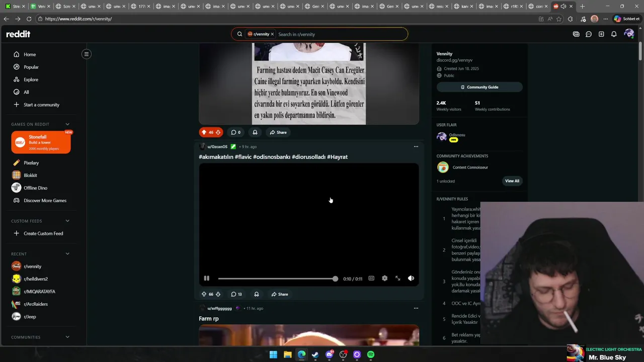Open user avatar menu in header

pyautogui.click(x=628, y=34)
